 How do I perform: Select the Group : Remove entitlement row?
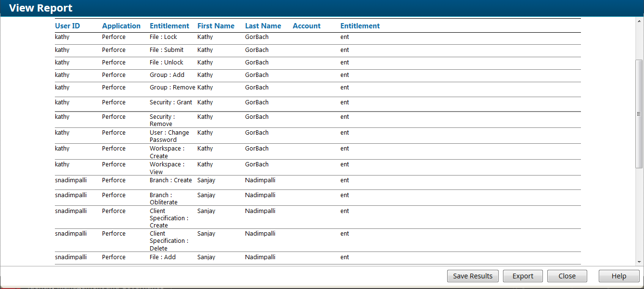(x=172, y=88)
